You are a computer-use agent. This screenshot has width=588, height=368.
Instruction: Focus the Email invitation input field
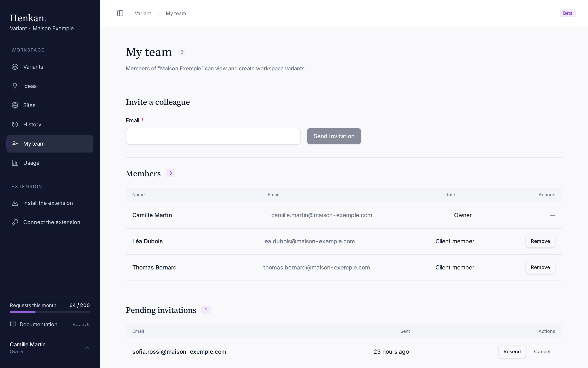pyautogui.click(x=213, y=136)
